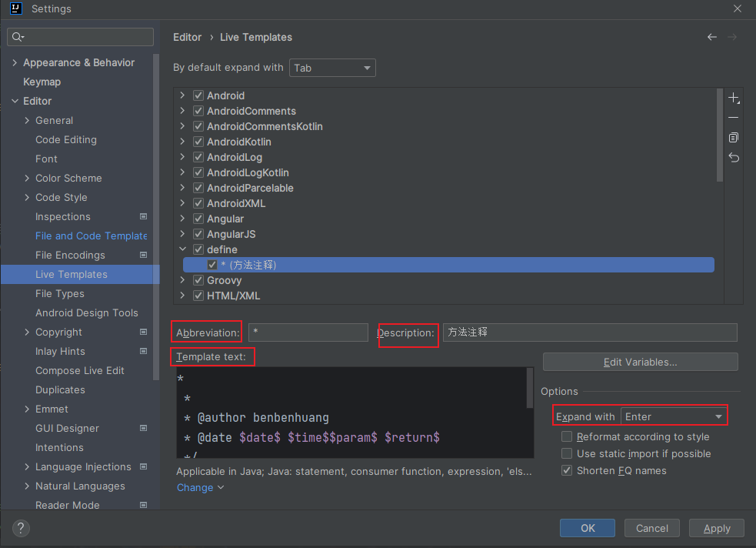756x548 pixels.
Task: Toggle the AndroidXML group checkbox
Action: [x=198, y=203]
